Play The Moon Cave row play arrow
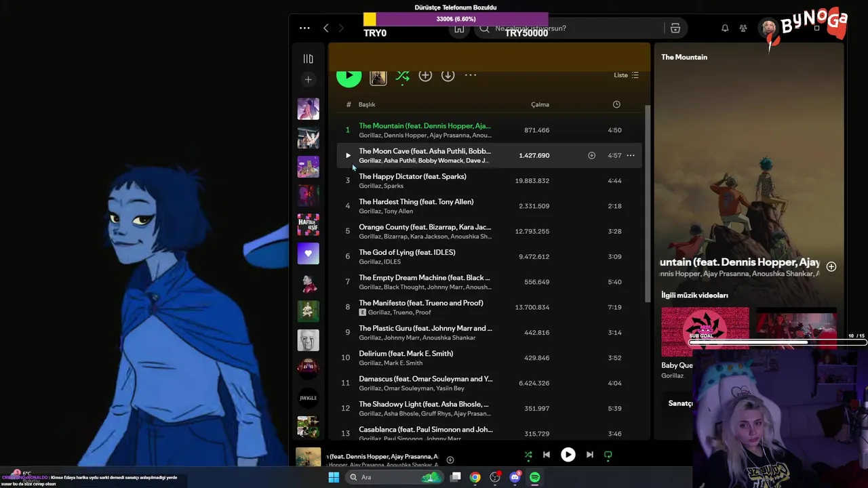The image size is (868, 488). click(x=348, y=155)
